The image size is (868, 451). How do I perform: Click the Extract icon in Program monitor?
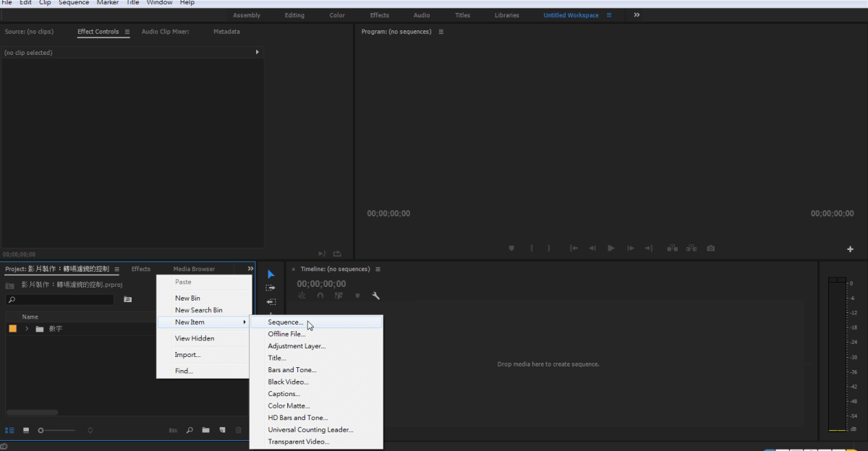[x=692, y=248]
